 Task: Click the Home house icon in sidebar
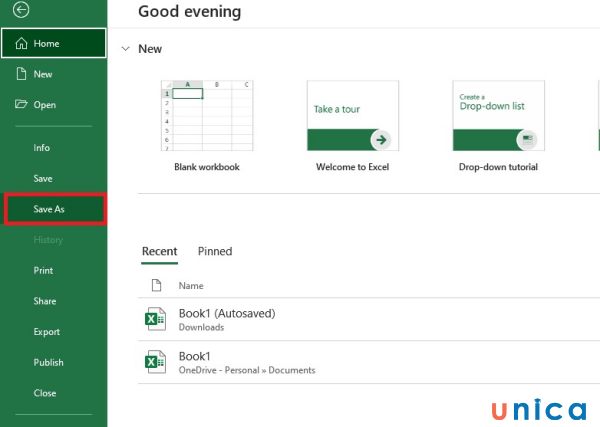(21, 43)
